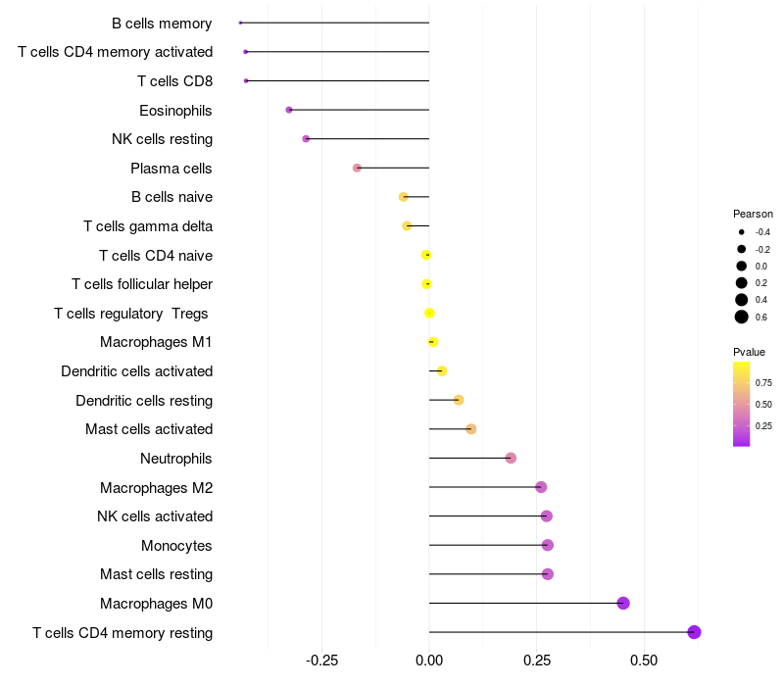
Task: Click the Eosinophils lollipop dot
Action: 289,110
